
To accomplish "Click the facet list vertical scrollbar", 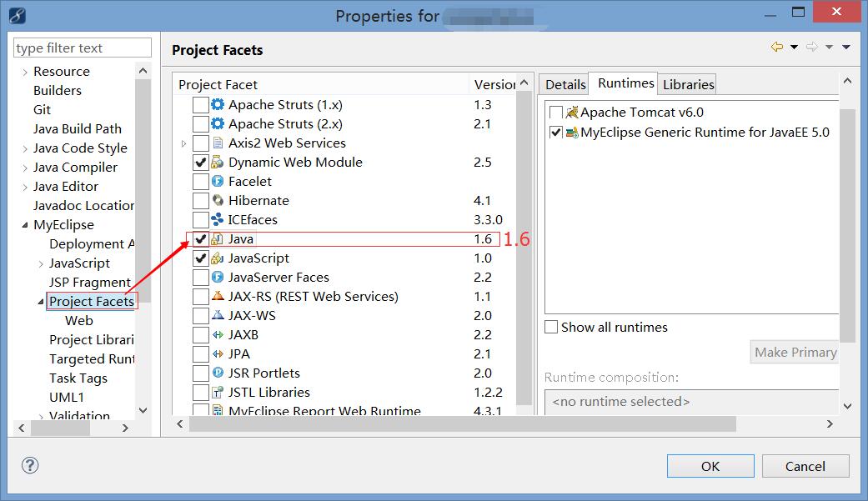I will coord(524,248).
